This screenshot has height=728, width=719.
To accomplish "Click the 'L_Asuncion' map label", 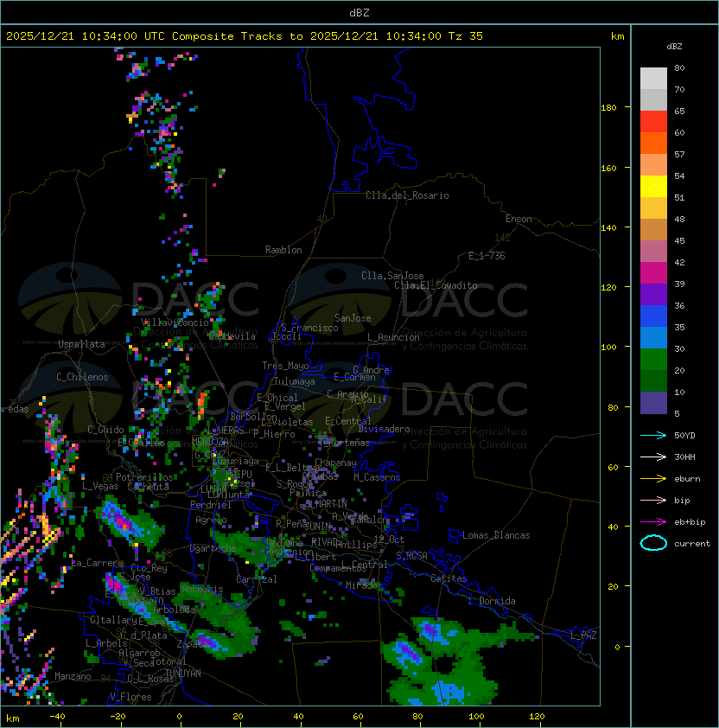I will click(393, 337).
